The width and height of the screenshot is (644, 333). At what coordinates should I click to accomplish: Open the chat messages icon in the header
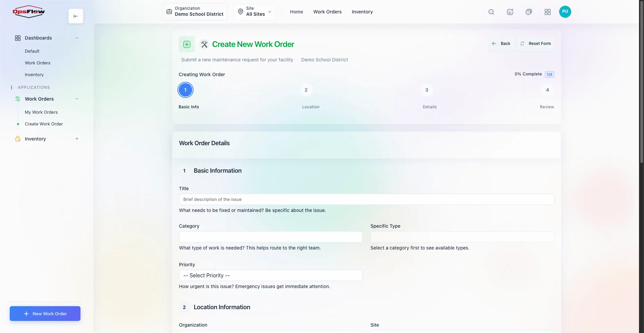tap(529, 12)
